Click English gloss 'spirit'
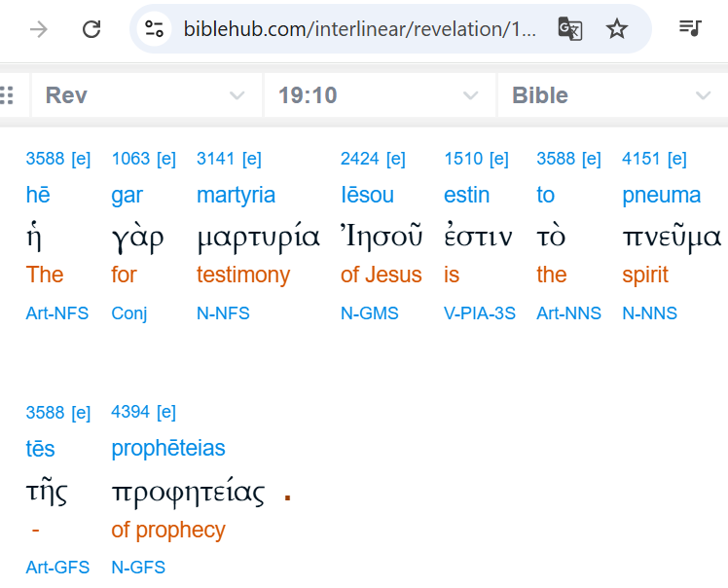The width and height of the screenshot is (728, 588). pyautogui.click(x=645, y=276)
